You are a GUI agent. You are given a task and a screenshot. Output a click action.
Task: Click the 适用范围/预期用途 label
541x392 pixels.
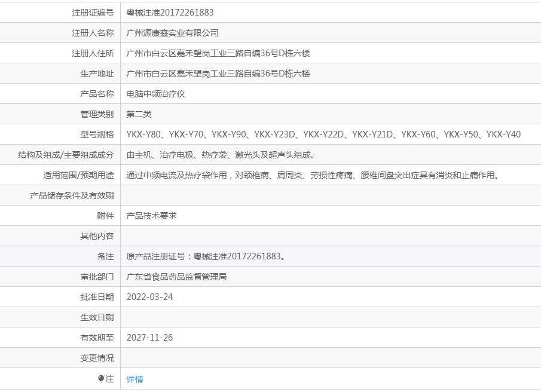tap(78, 176)
